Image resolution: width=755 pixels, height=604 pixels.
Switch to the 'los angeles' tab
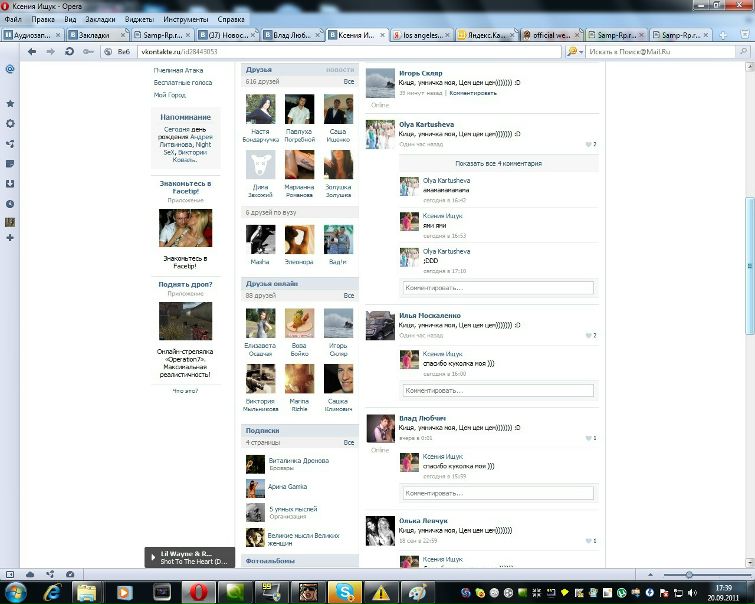[x=422, y=35]
